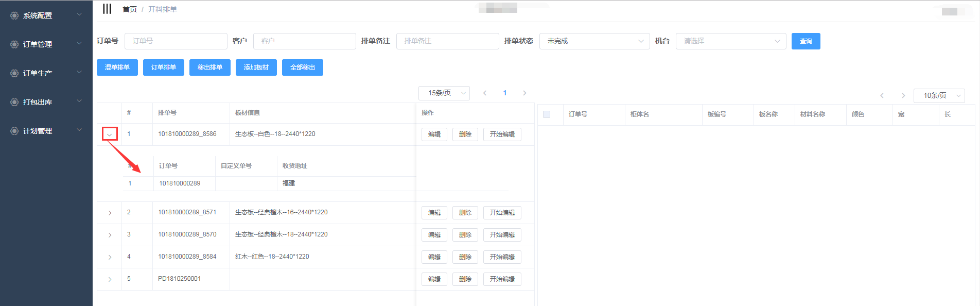
Task: Click the 计划管理 sidebar icon
Action: point(14,131)
